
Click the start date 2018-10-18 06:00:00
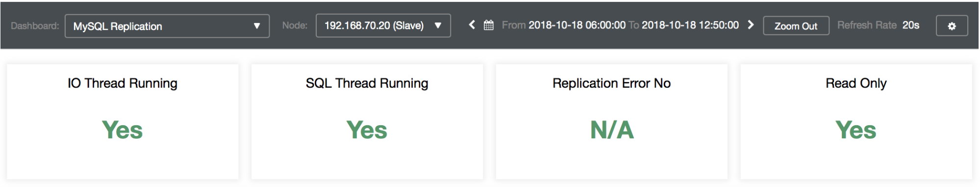point(577,25)
